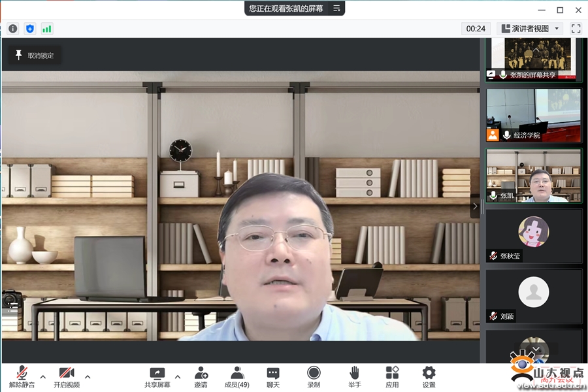Turn on camera with 开启视频
Image resolution: width=588 pixels, height=392 pixels.
tap(67, 376)
